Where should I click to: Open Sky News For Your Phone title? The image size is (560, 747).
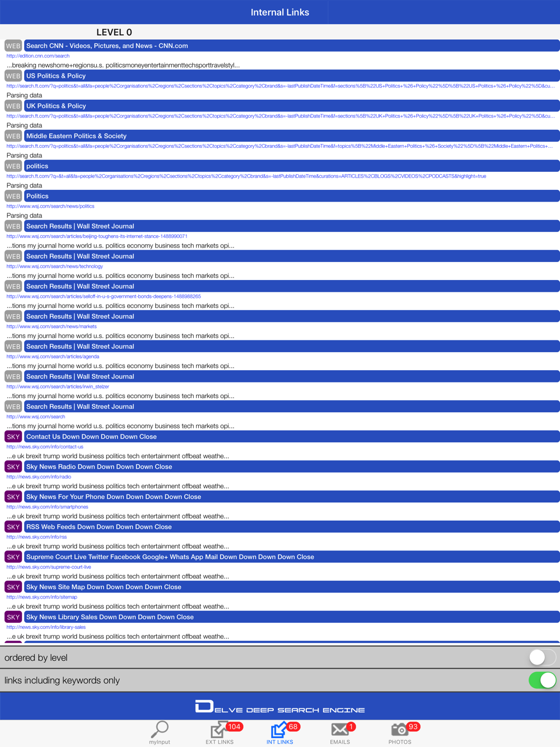[292, 497]
